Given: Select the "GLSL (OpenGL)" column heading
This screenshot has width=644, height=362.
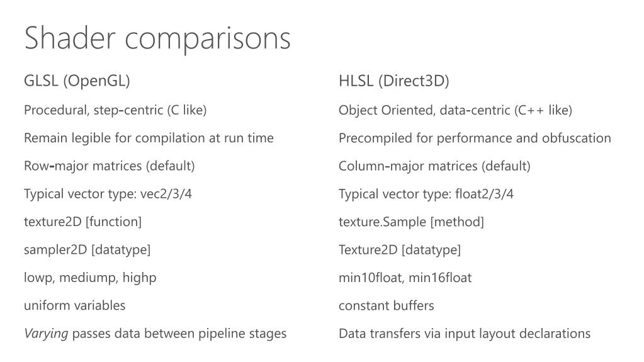Looking at the screenshot, I should point(77,81).
